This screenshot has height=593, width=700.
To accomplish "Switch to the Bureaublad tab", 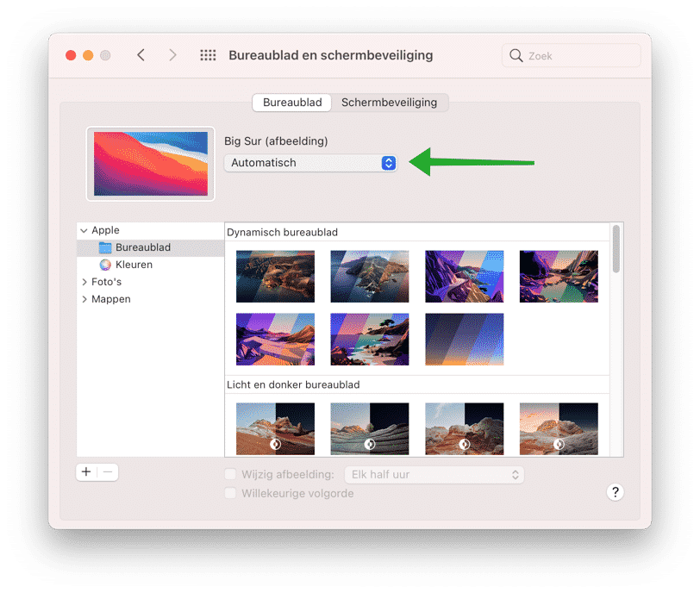I will (x=292, y=103).
